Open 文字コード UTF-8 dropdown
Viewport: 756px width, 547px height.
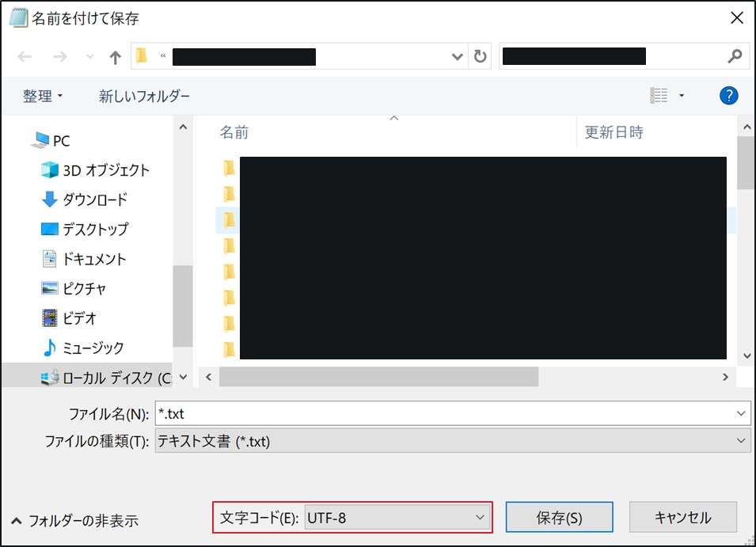397,518
